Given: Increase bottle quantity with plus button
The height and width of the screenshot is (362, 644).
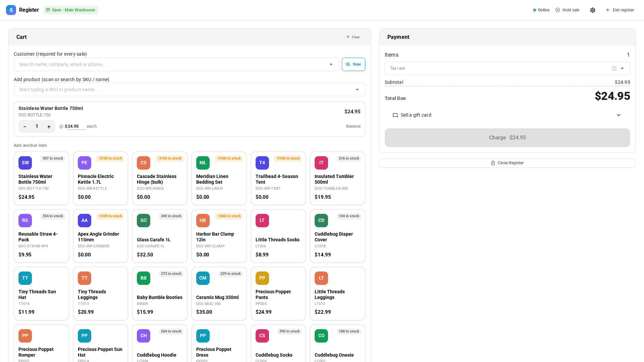Looking at the screenshot, I should (x=49, y=126).
